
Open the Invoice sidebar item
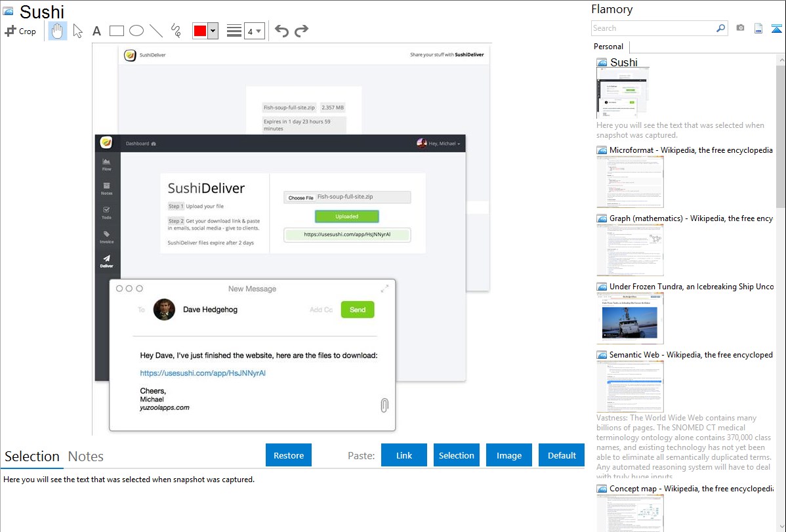tap(106, 237)
